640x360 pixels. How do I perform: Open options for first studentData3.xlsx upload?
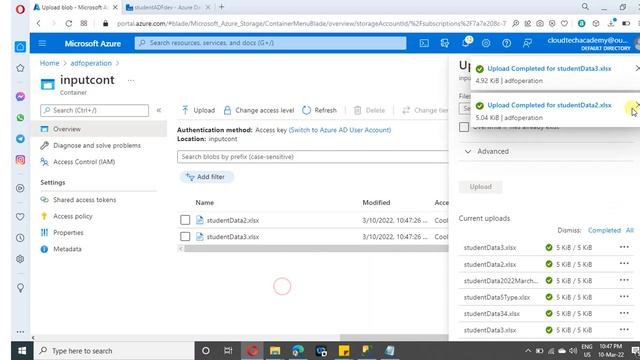[624, 247]
